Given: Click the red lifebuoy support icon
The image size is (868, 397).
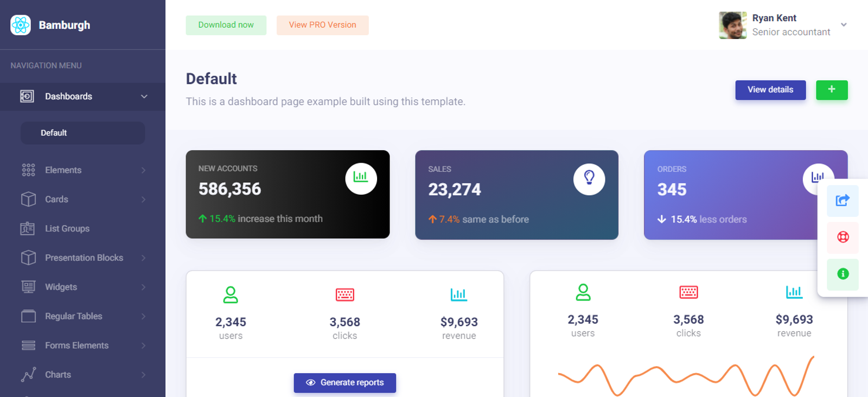Looking at the screenshot, I should [843, 237].
